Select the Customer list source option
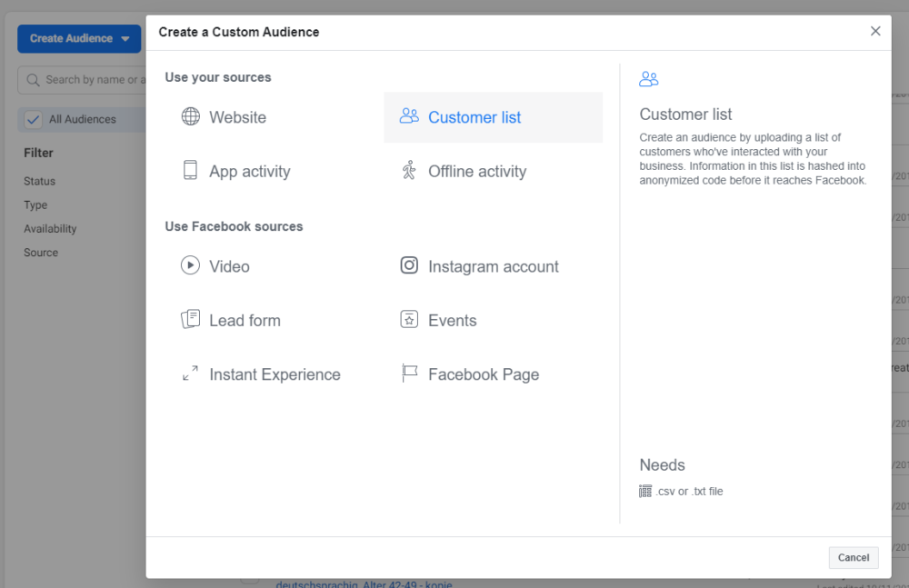 pos(494,117)
